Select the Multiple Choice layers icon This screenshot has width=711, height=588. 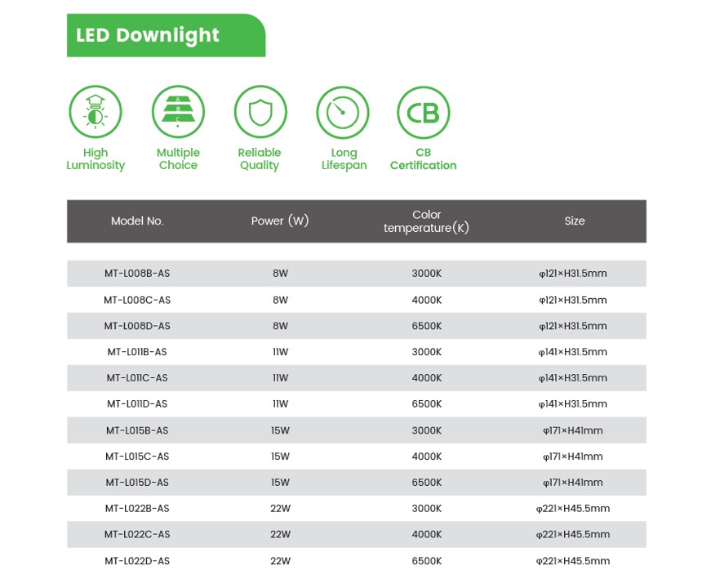[178, 111]
